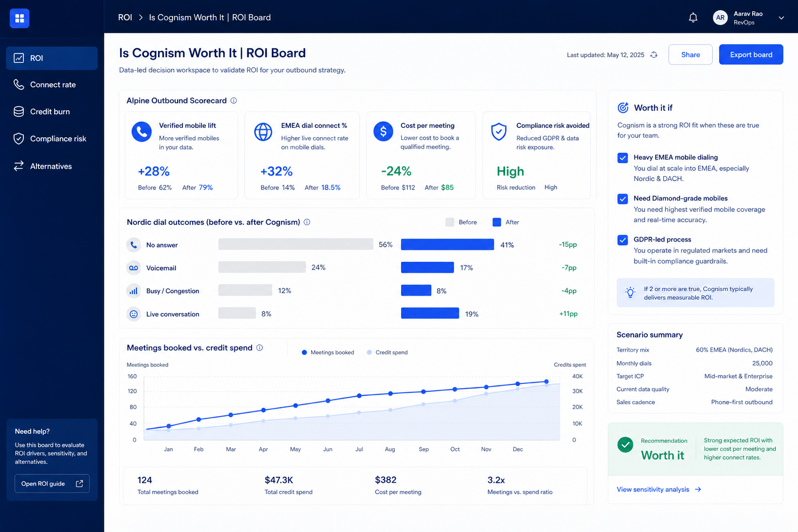Expand the Aarav Rao account menu chevron

click(x=781, y=18)
